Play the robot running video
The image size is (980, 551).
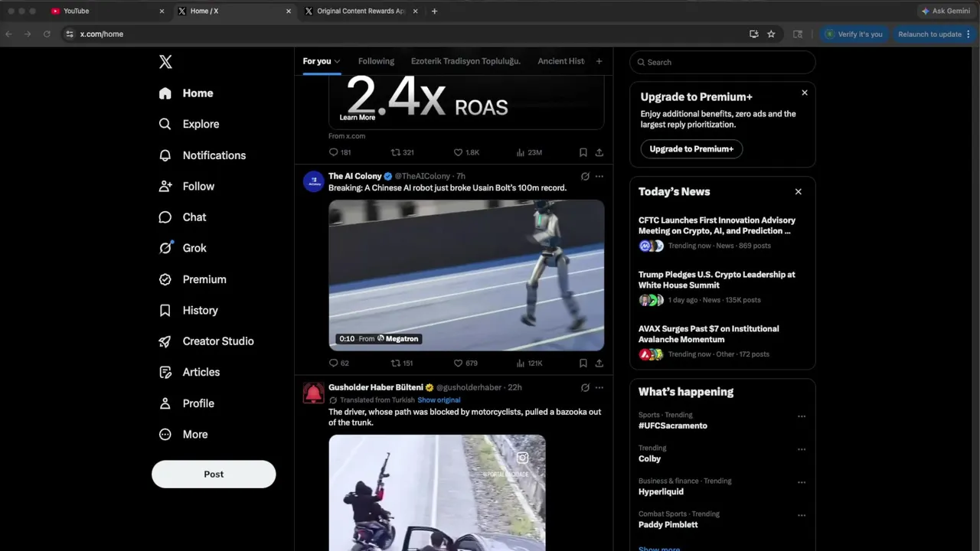coord(466,275)
